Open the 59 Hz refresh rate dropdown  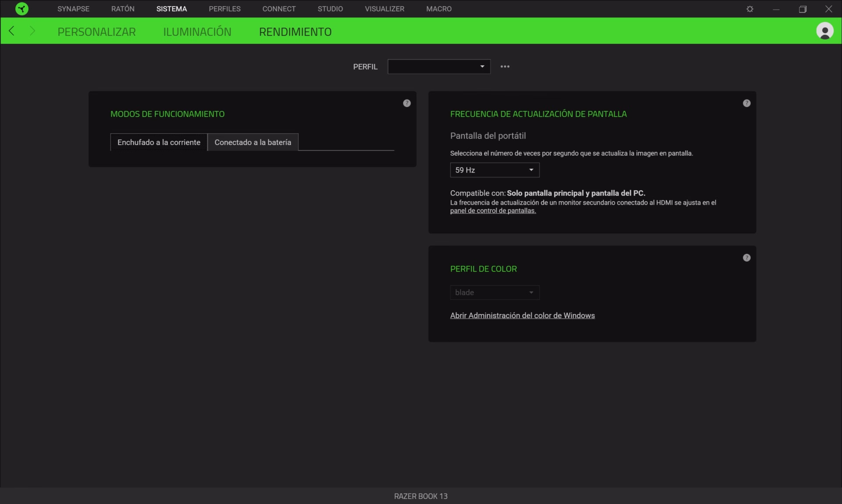(494, 170)
